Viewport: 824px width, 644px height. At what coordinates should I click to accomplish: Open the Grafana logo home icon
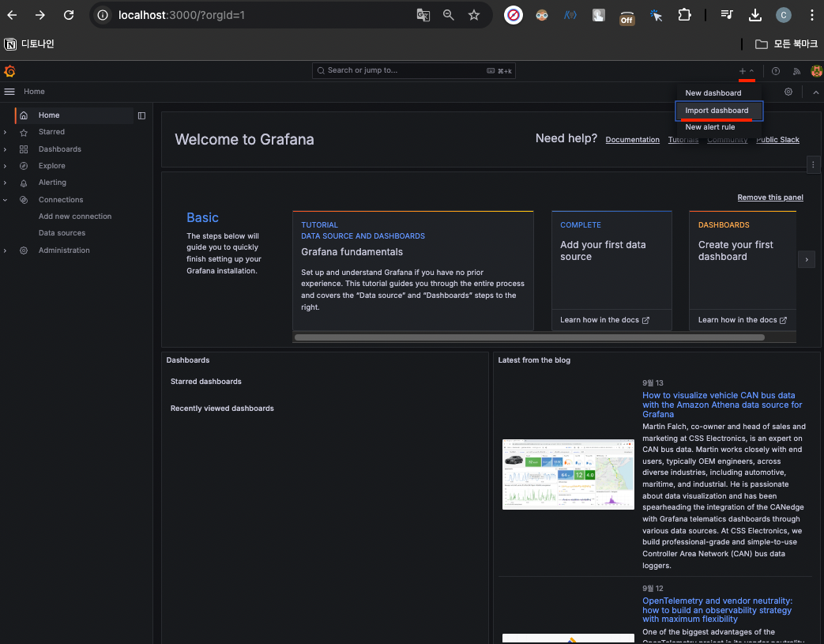pos(9,71)
